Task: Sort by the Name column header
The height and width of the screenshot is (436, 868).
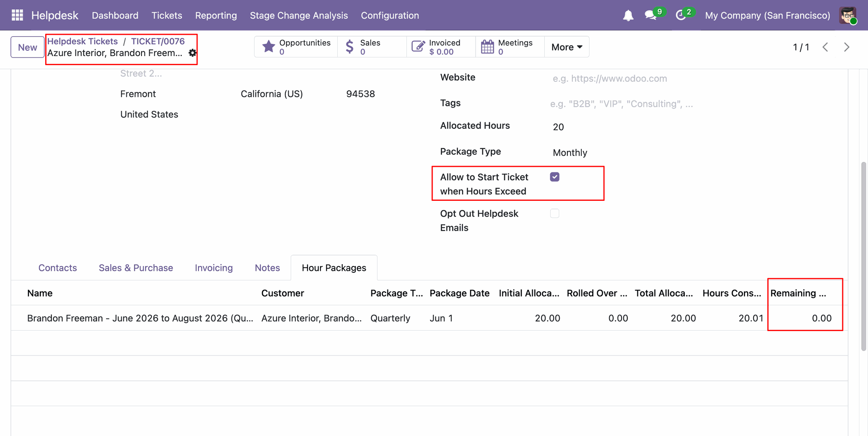Action: pos(40,293)
